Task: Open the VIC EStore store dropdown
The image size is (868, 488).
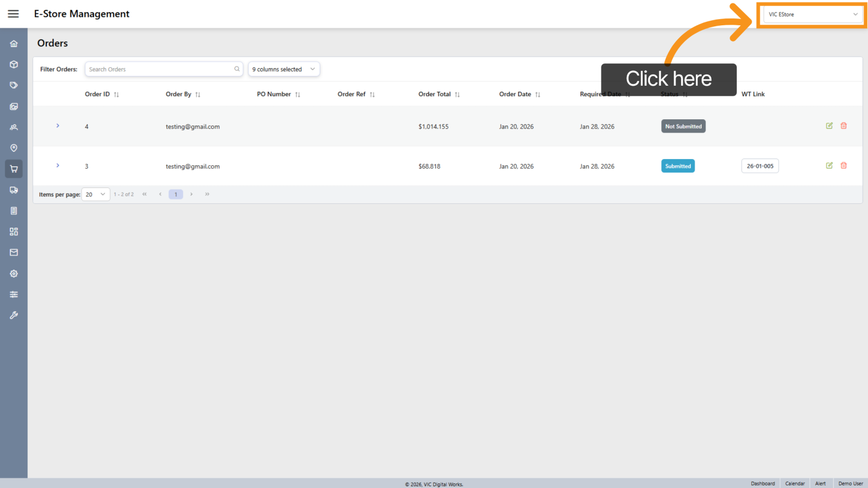Action: (812, 14)
